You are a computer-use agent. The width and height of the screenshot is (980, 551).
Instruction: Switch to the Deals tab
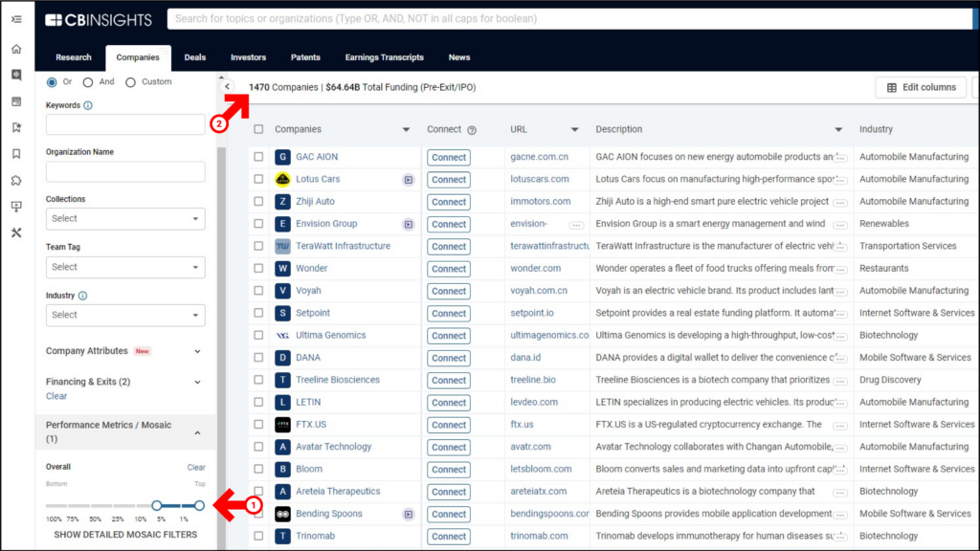(195, 57)
